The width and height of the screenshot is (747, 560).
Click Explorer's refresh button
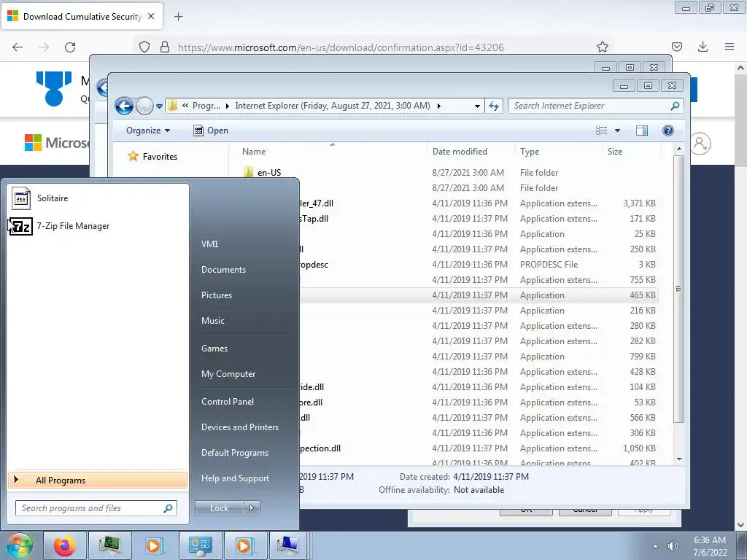[494, 106]
